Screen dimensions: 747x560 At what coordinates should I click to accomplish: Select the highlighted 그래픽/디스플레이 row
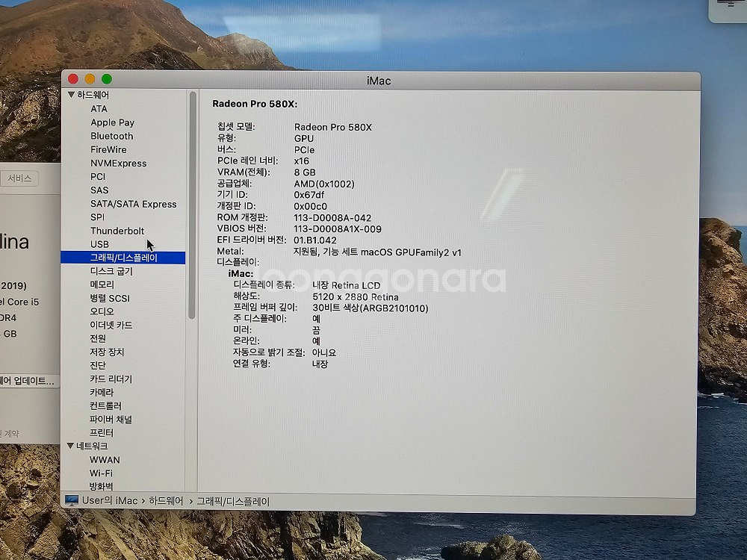pyautogui.click(x=123, y=258)
